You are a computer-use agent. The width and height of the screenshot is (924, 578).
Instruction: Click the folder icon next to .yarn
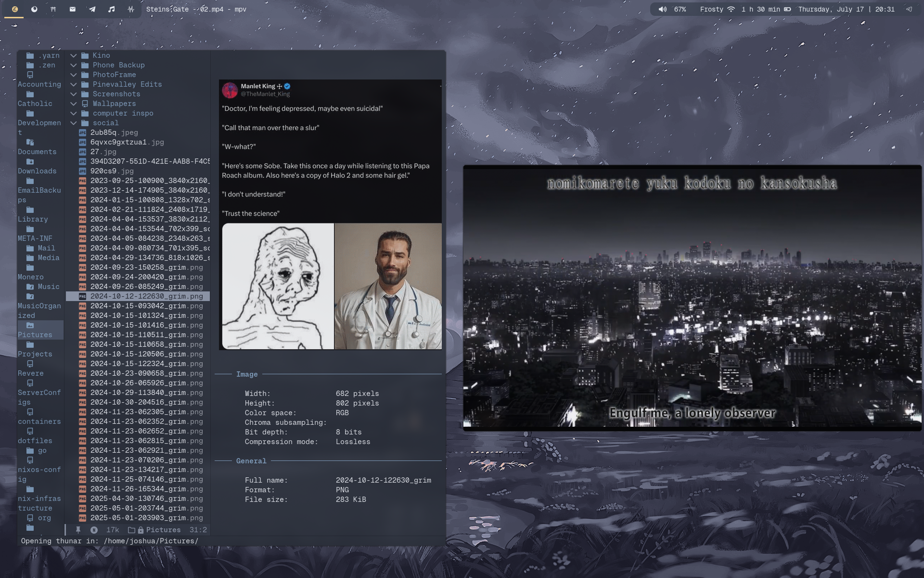[30, 55]
